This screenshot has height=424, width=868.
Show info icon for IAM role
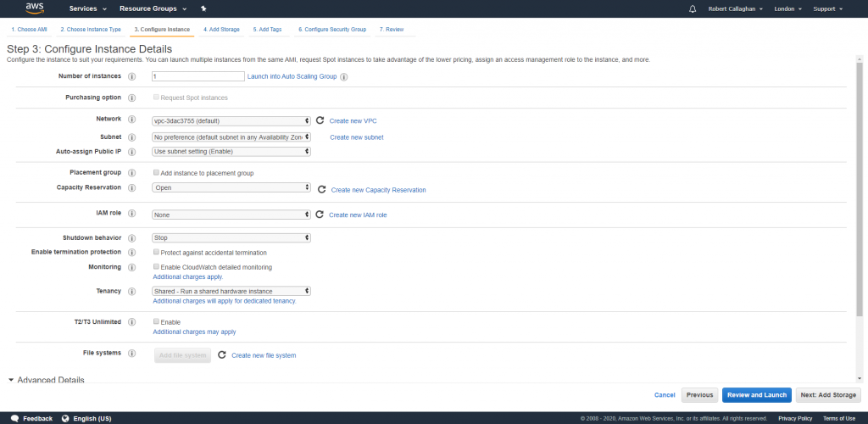pos(131,214)
